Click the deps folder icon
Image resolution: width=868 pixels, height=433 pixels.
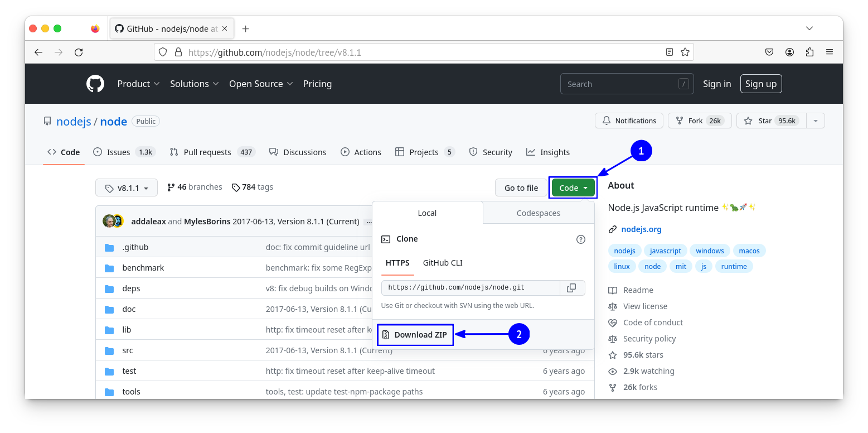coord(109,288)
